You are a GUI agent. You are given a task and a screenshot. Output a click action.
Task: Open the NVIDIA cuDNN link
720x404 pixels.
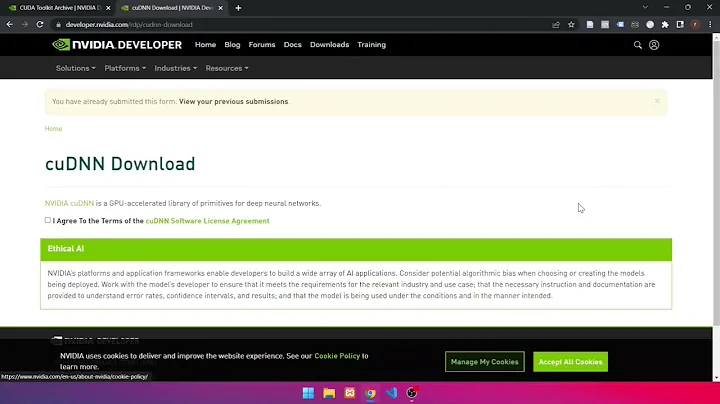(69, 203)
